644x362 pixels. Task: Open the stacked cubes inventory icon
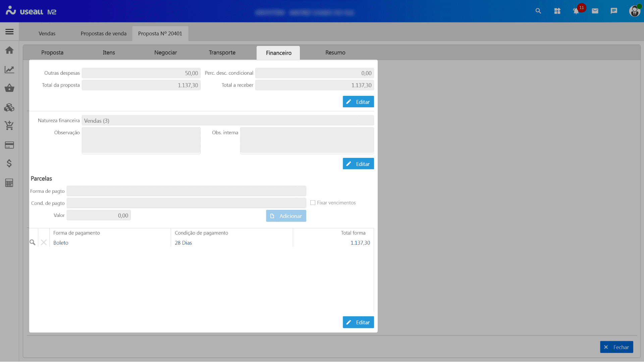click(x=9, y=107)
